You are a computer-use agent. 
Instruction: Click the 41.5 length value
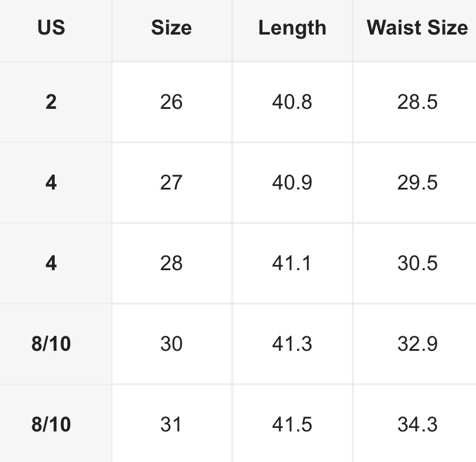click(292, 425)
